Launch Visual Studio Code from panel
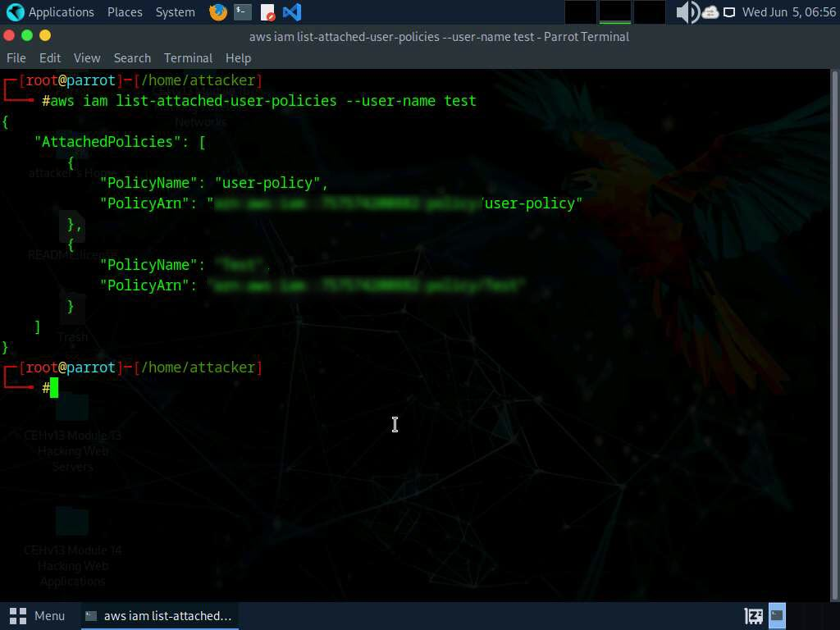 coord(291,12)
